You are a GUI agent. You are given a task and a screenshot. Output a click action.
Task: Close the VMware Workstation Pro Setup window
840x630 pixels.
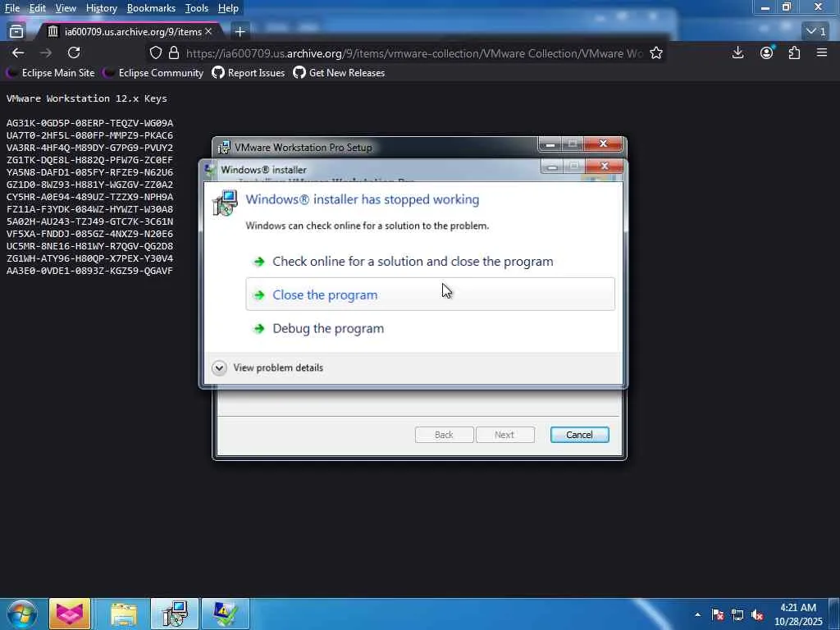pos(603,144)
